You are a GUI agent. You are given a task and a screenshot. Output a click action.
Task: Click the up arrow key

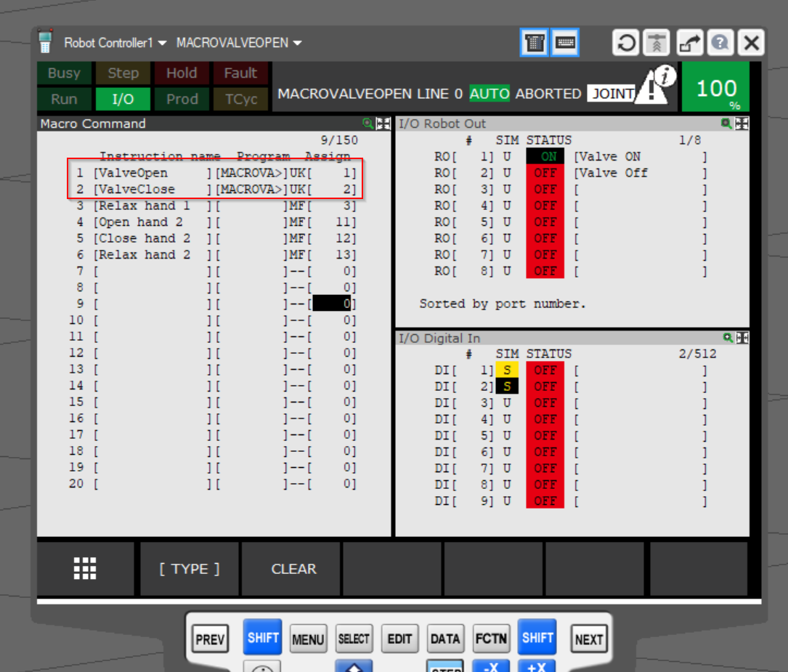tap(354, 665)
